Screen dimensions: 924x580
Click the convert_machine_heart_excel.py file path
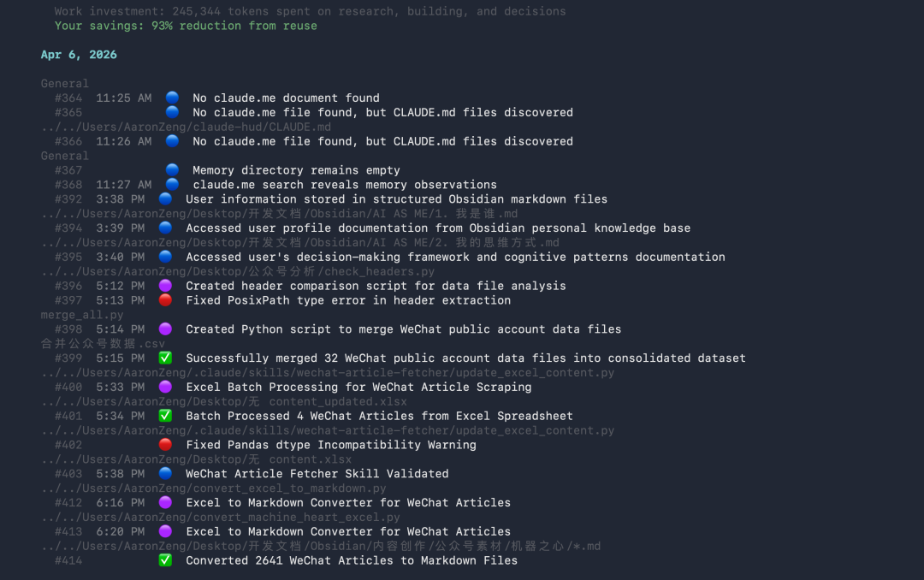221,517
